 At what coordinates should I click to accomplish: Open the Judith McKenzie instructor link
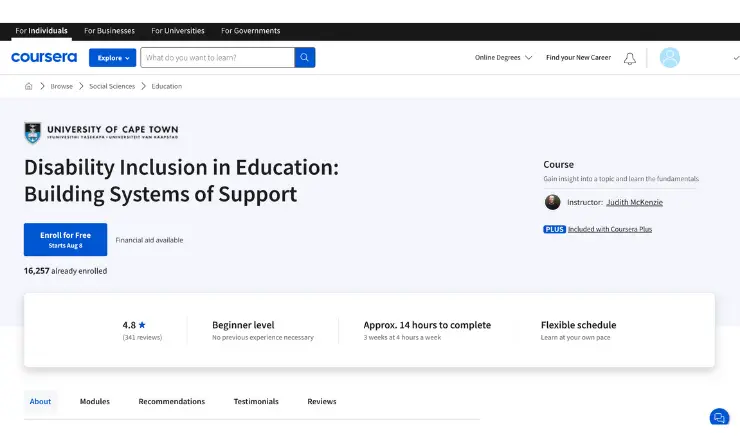pos(634,202)
